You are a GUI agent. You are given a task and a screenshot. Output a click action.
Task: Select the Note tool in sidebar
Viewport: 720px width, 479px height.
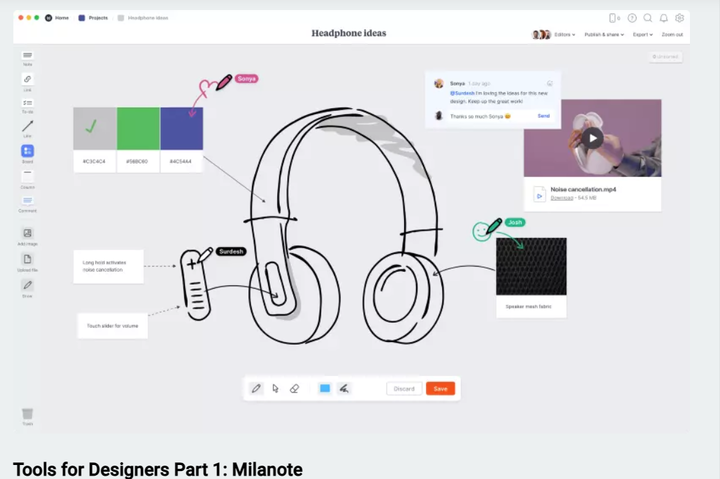tap(27, 56)
